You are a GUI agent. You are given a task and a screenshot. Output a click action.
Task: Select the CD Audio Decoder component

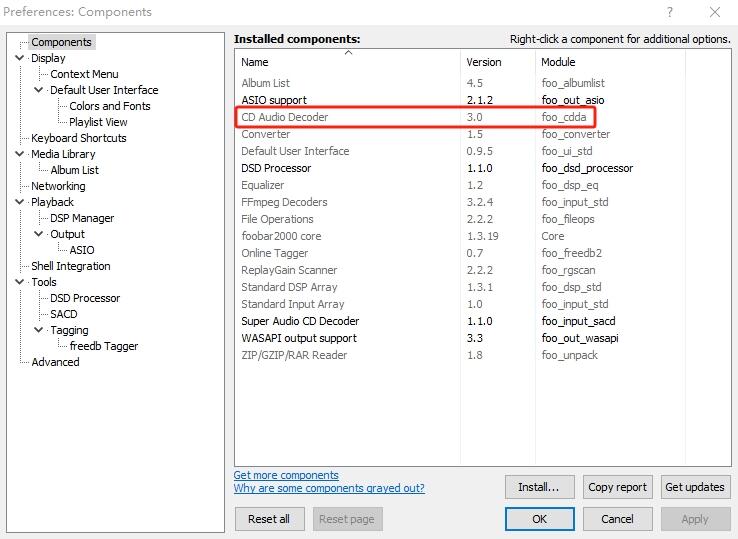pyautogui.click(x=285, y=117)
